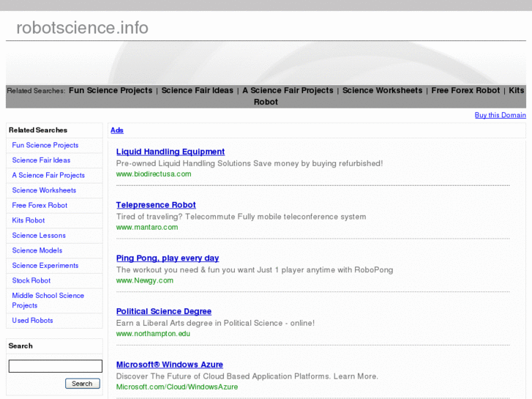The height and width of the screenshot is (399, 532).
Task: Focus the search text input field
Action: pyautogui.click(x=55, y=366)
